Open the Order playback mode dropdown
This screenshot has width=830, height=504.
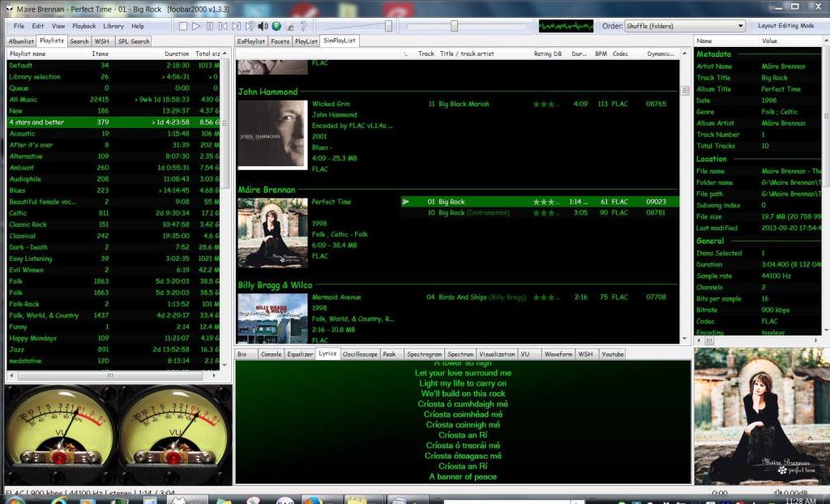point(684,26)
